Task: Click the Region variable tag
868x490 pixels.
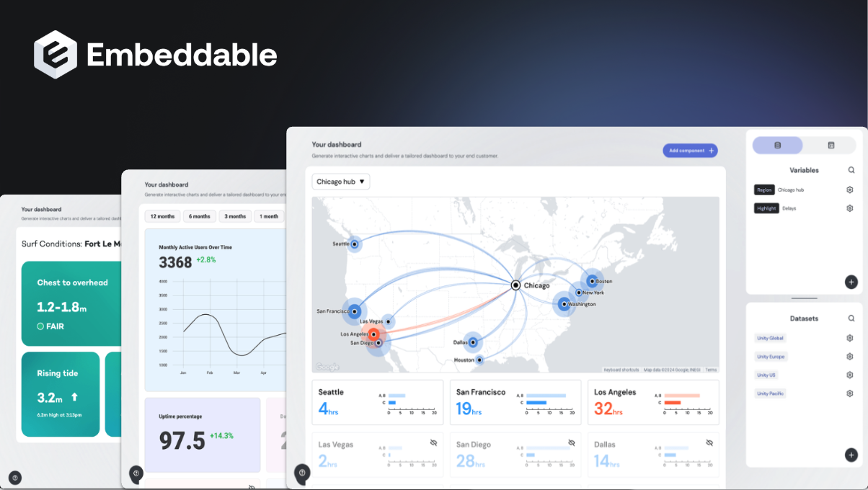Action: (764, 190)
